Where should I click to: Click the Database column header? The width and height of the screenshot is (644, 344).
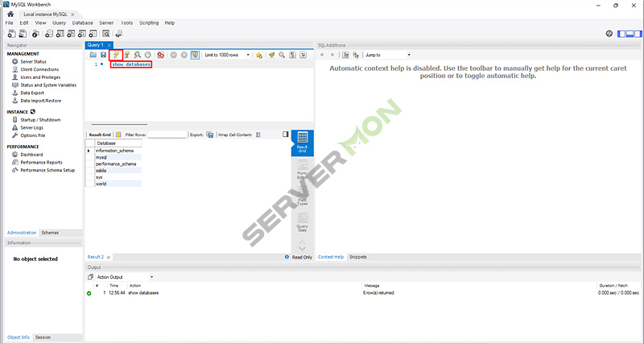(118, 143)
